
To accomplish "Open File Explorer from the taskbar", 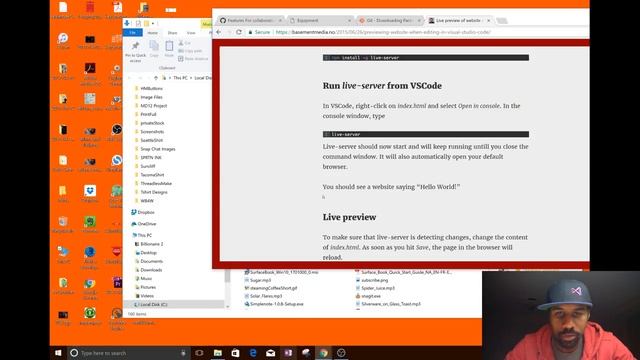I will pyautogui.click(x=218, y=353).
